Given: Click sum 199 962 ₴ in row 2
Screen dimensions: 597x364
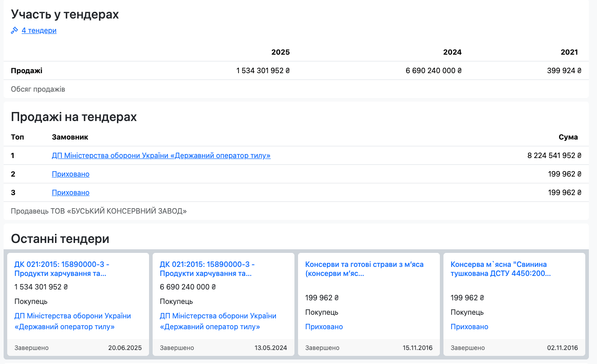Looking at the screenshot, I should tap(565, 174).
